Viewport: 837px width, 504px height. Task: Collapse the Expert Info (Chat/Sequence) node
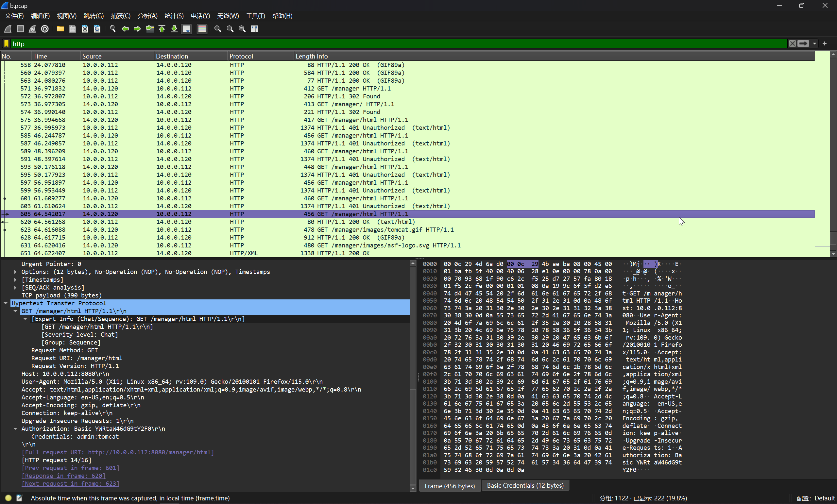point(25,319)
